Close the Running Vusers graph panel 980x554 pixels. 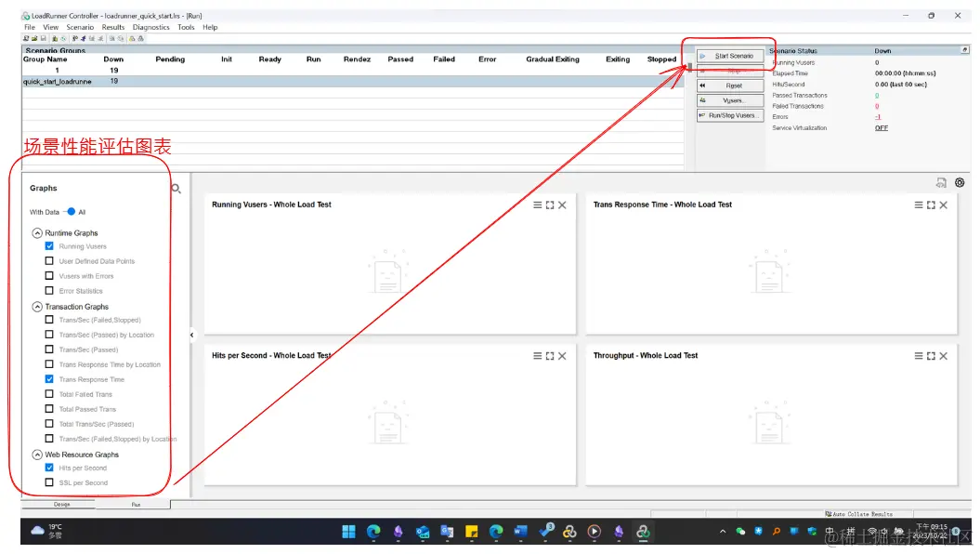[x=563, y=205]
